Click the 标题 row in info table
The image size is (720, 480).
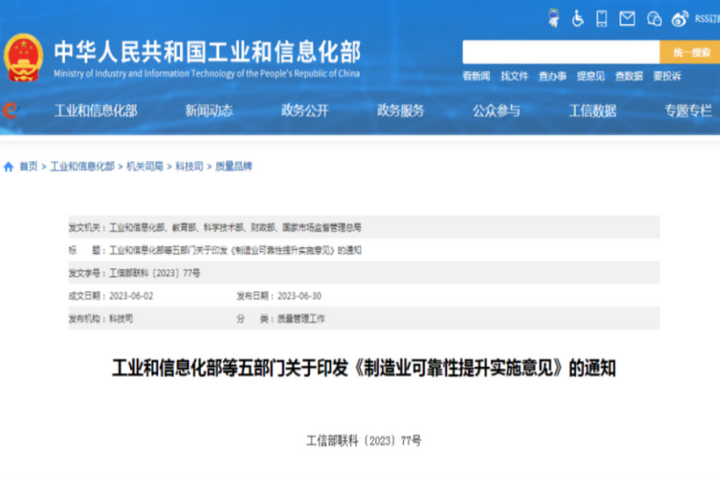tap(364, 250)
